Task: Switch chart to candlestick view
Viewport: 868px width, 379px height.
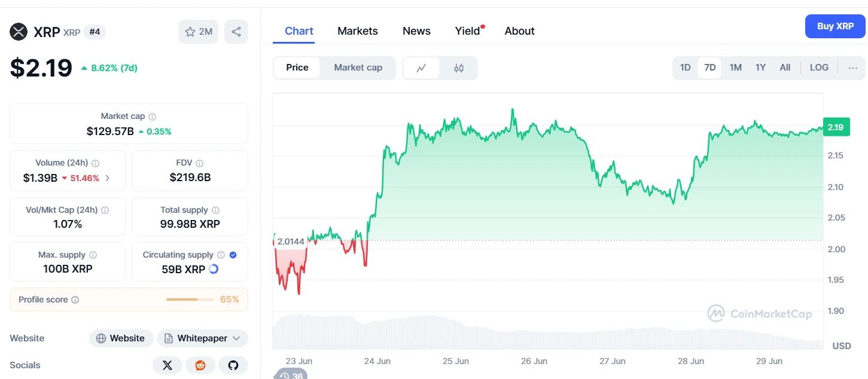Action: pyautogui.click(x=459, y=68)
